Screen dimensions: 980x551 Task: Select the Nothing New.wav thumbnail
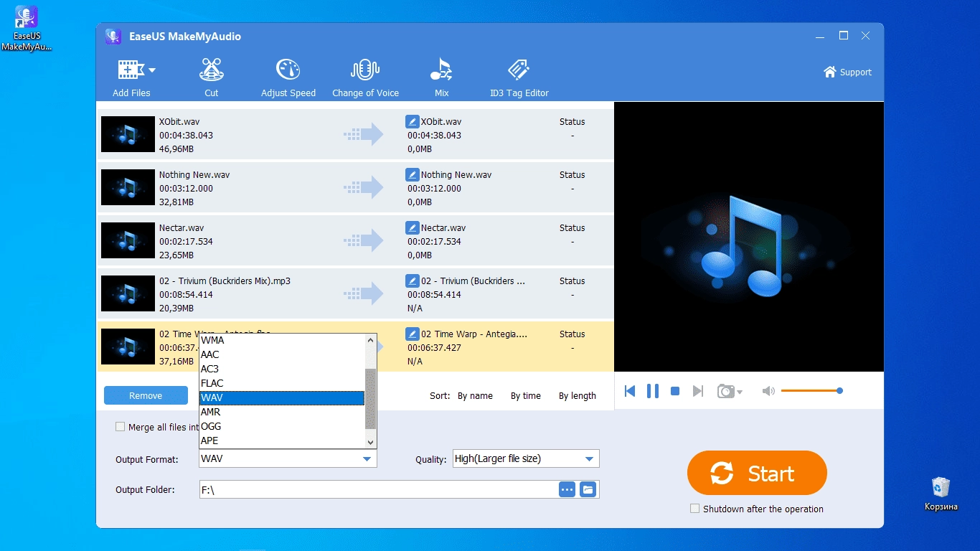pyautogui.click(x=128, y=187)
